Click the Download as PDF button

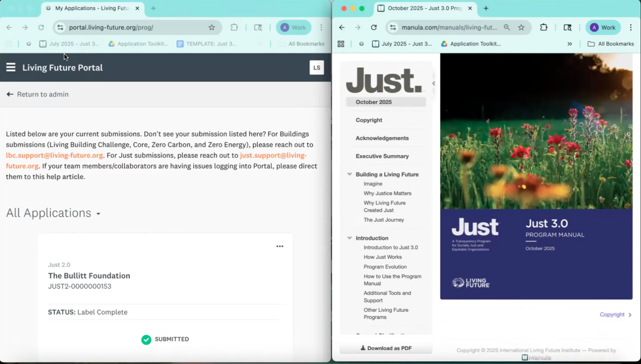pos(386,348)
